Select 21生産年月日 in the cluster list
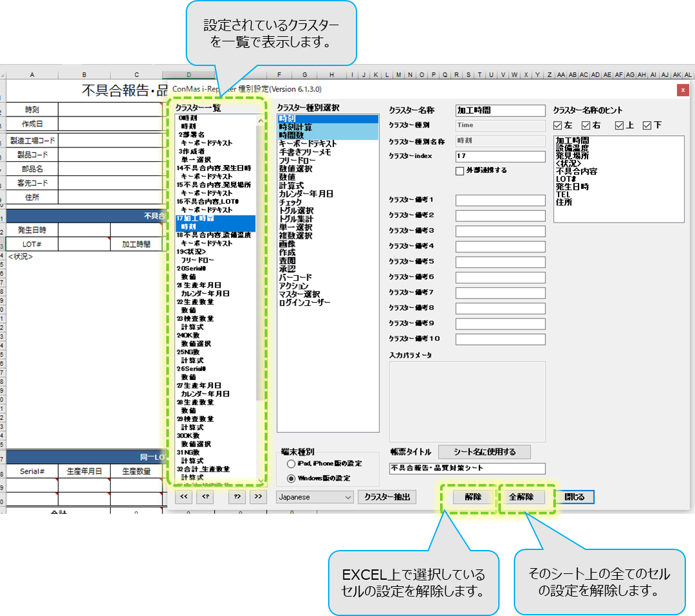This screenshot has height=616, width=695. coord(199,285)
